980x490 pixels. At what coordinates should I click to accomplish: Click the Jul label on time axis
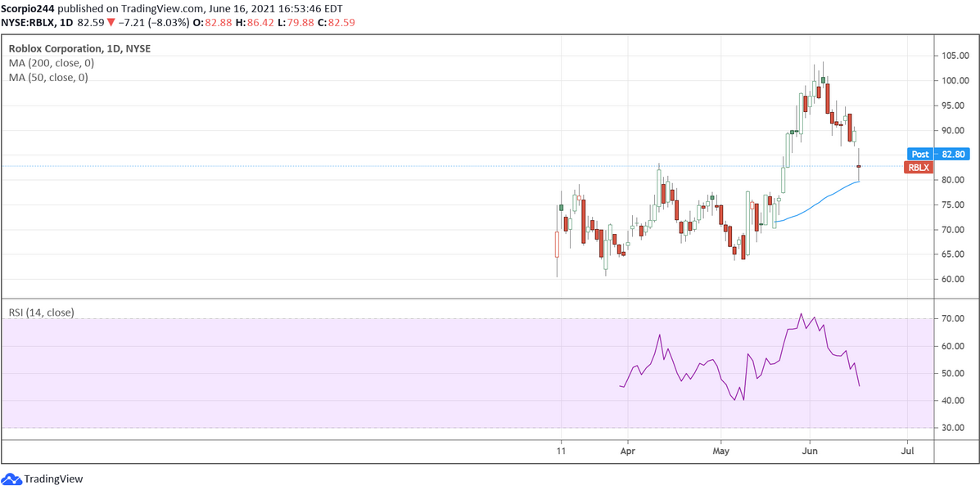(909, 450)
